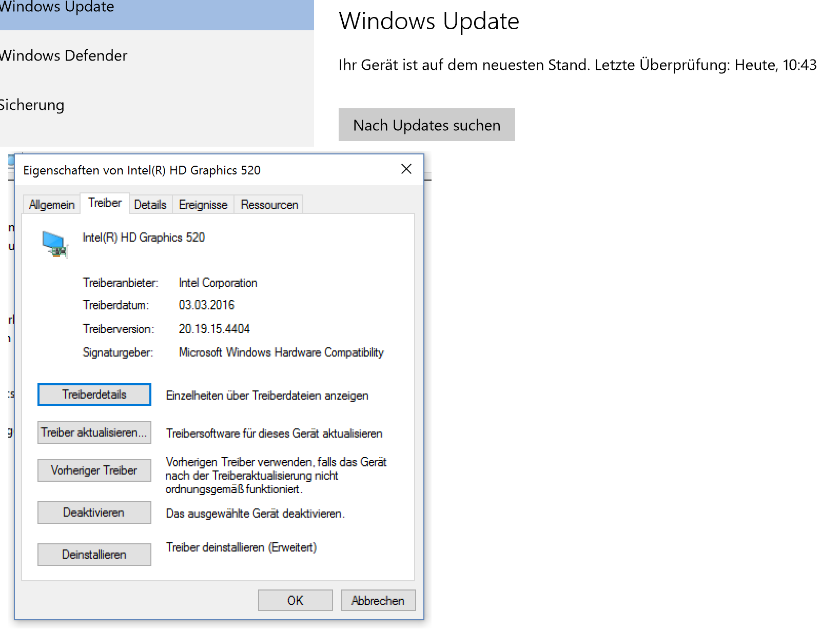
Task: Click the Vorheriger Treiber button
Action: coord(94,470)
